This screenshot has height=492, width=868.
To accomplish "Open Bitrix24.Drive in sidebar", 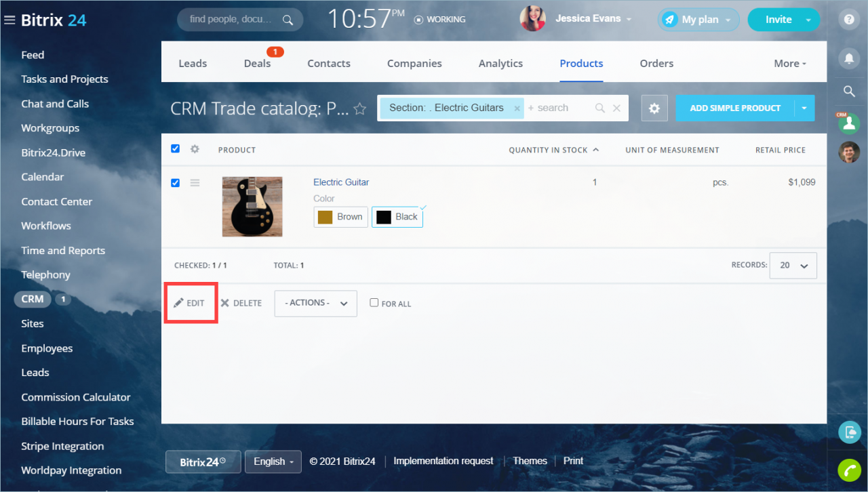I will tap(53, 152).
